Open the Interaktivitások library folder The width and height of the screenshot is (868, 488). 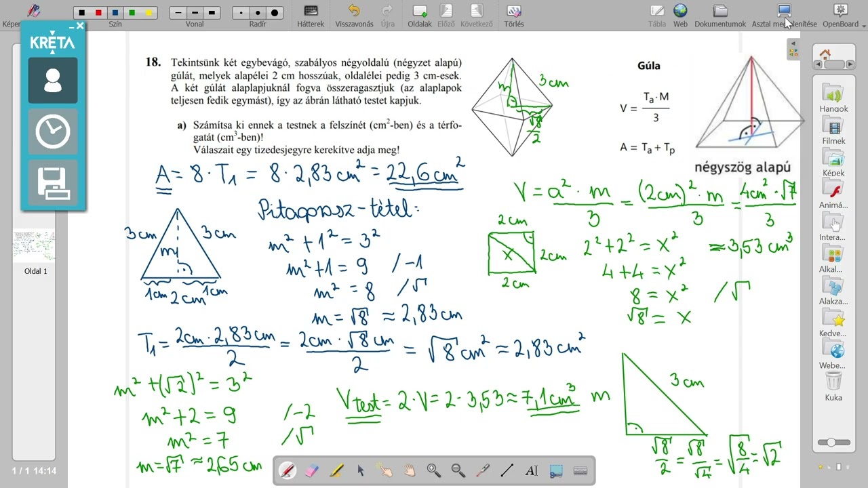tap(833, 226)
